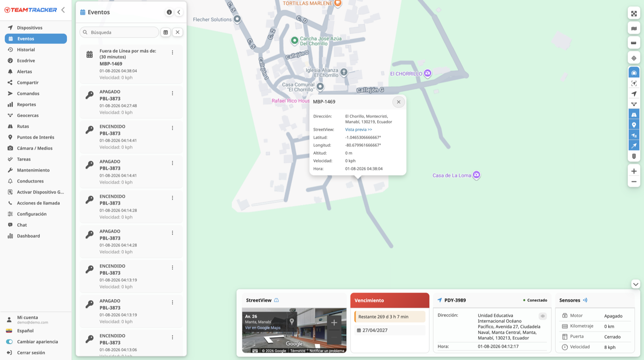This screenshot has width=644, height=360.
Task: Center map on my location
Action: coord(634,58)
